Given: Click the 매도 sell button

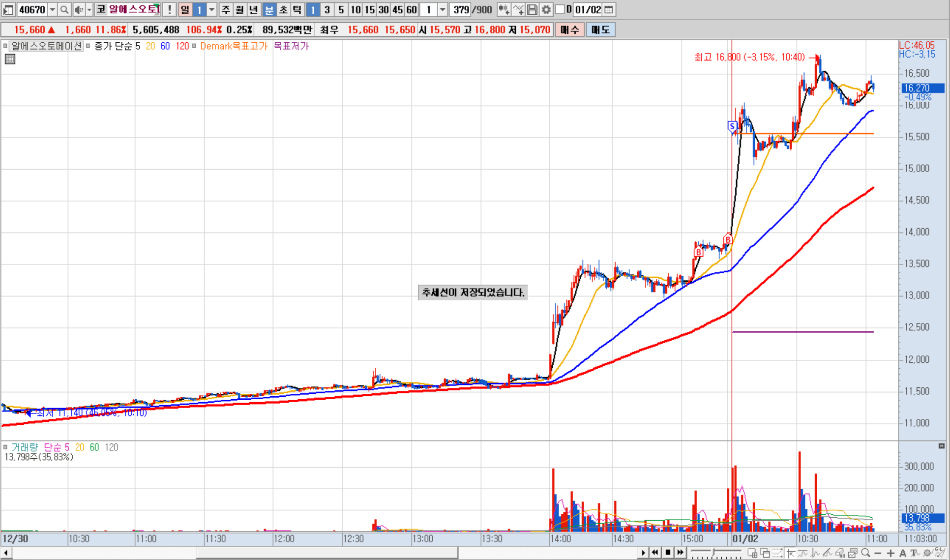Looking at the screenshot, I should pos(600,29).
